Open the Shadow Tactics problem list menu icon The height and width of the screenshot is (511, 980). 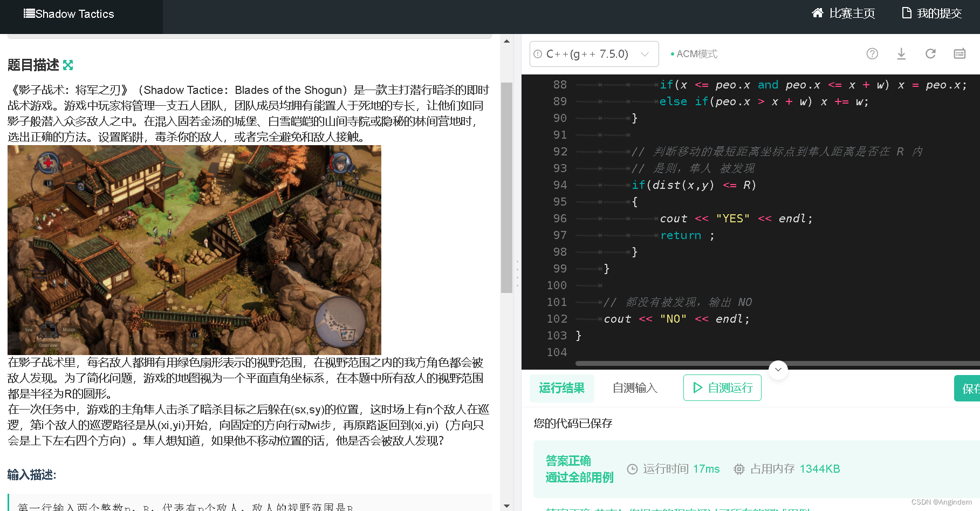(x=29, y=13)
